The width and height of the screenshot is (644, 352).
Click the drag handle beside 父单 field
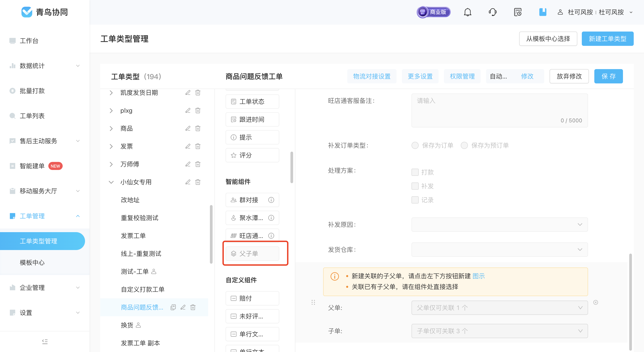click(x=313, y=302)
